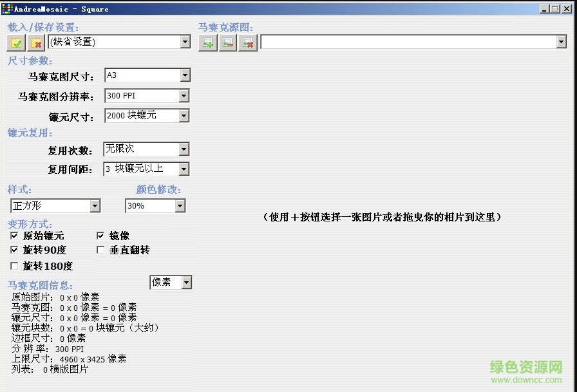Toggle the 原始镶元 checkbox
577x392 pixels.
14,236
